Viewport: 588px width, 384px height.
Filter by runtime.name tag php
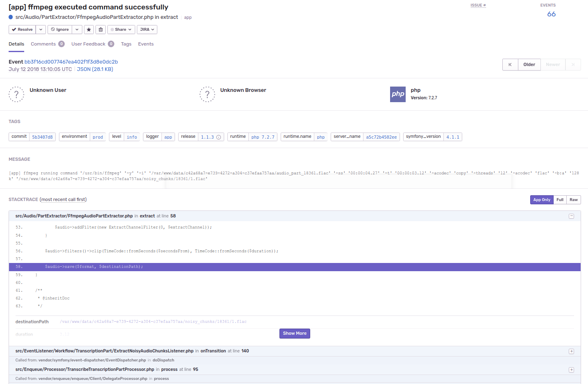pyautogui.click(x=321, y=137)
